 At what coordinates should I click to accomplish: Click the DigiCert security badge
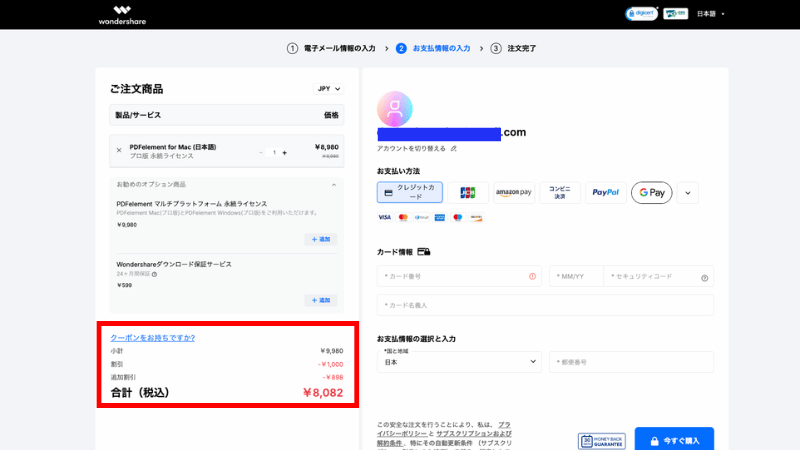(x=641, y=14)
